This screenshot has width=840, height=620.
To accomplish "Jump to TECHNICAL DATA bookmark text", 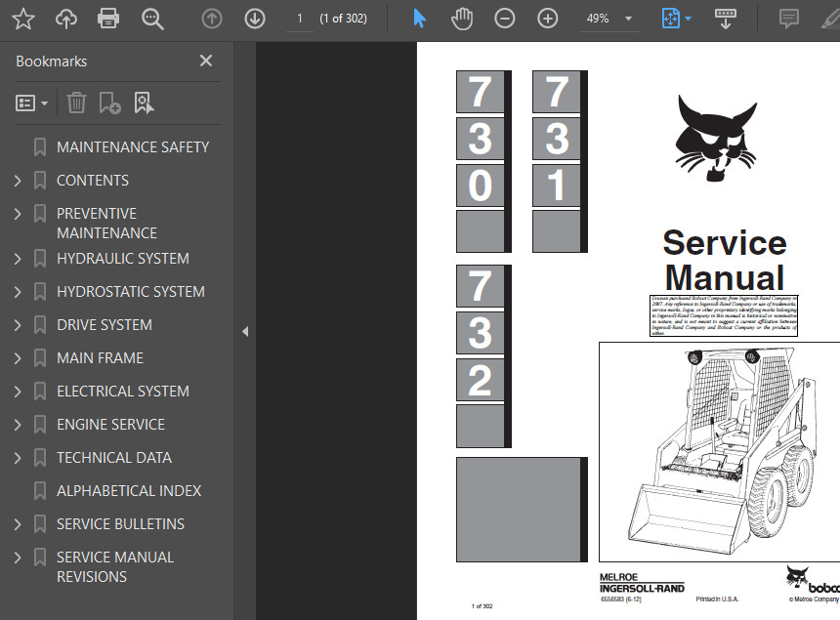I will coord(114,458).
